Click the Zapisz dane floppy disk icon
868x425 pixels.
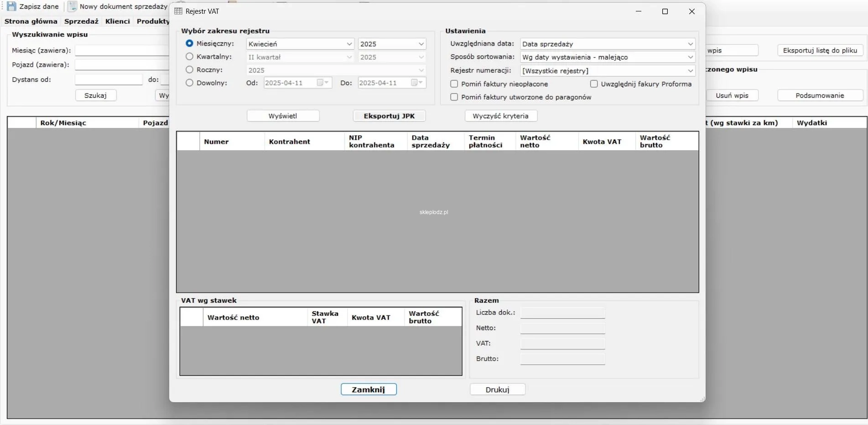11,6
